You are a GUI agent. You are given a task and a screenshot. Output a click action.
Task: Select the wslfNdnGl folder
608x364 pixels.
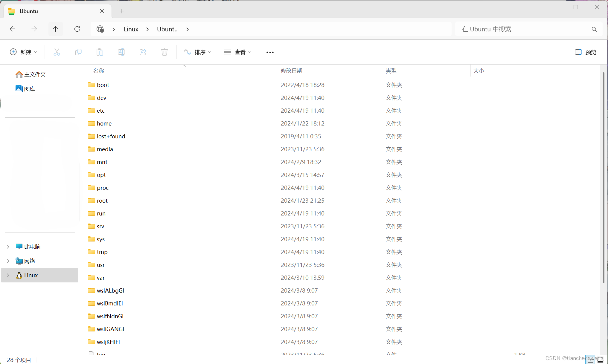coord(110,316)
